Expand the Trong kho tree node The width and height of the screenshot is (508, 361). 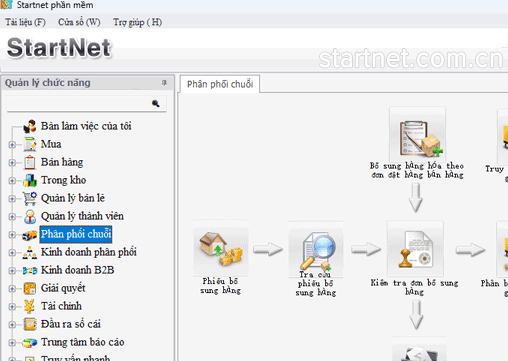pyautogui.click(x=12, y=181)
